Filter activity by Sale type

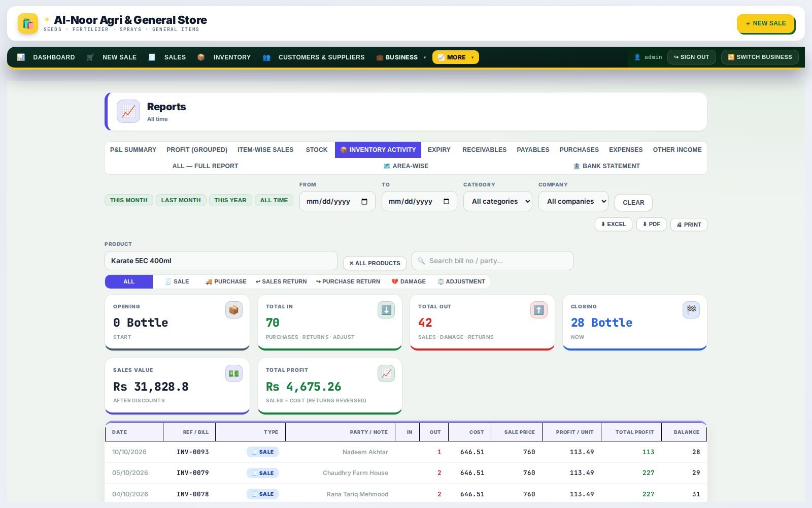(x=177, y=281)
